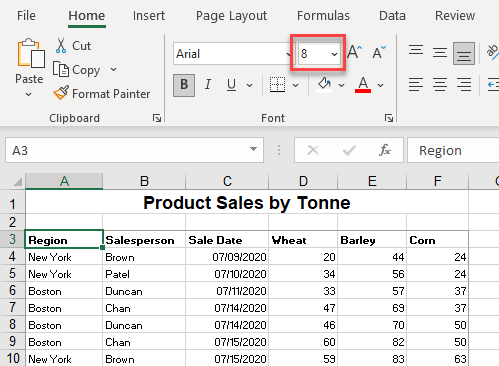Apply the Fill Color bucket
The height and width of the screenshot is (366, 499).
coord(324,85)
